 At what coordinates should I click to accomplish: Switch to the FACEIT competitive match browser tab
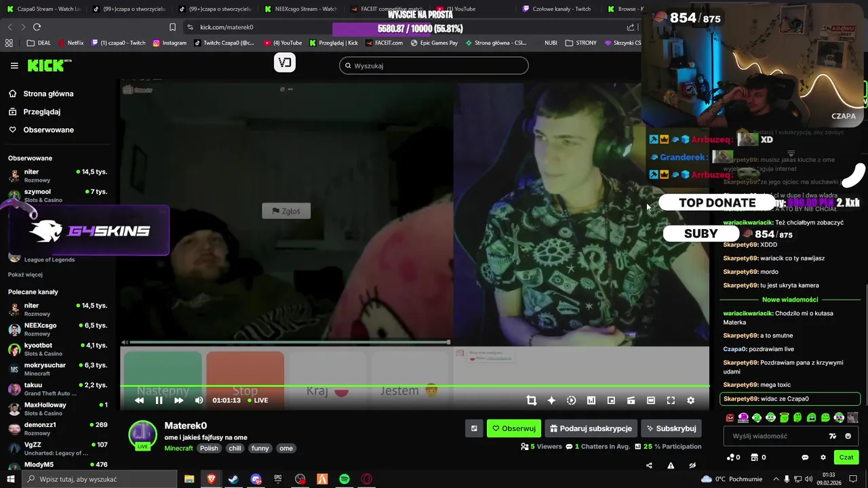[x=386, y=9]
